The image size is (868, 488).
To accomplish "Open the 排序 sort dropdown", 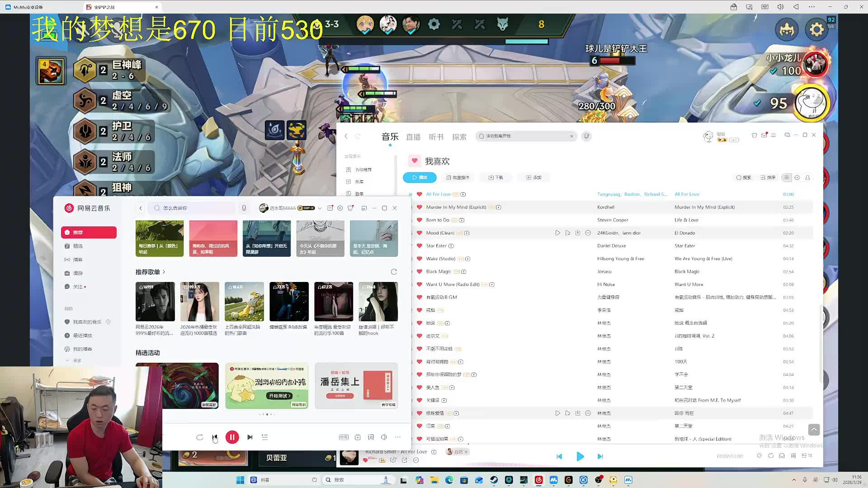I will 768,178.
